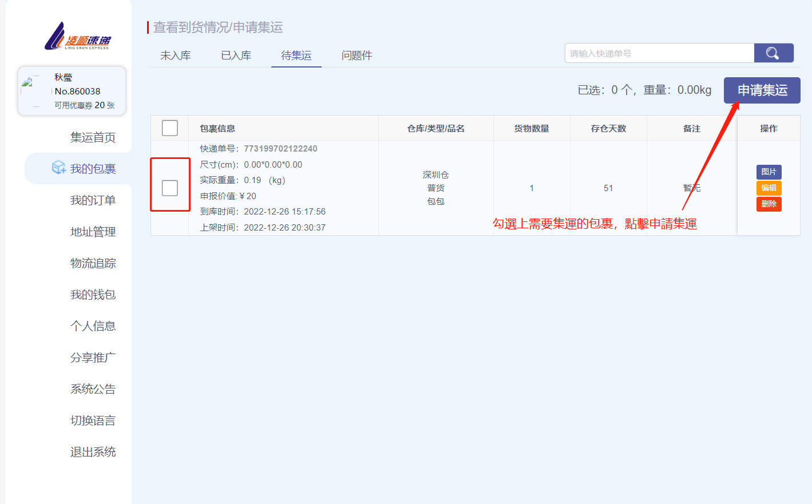Click the package box icon beside 我的包裹
This screenshot has width=812, height=504.
point(58,167)
